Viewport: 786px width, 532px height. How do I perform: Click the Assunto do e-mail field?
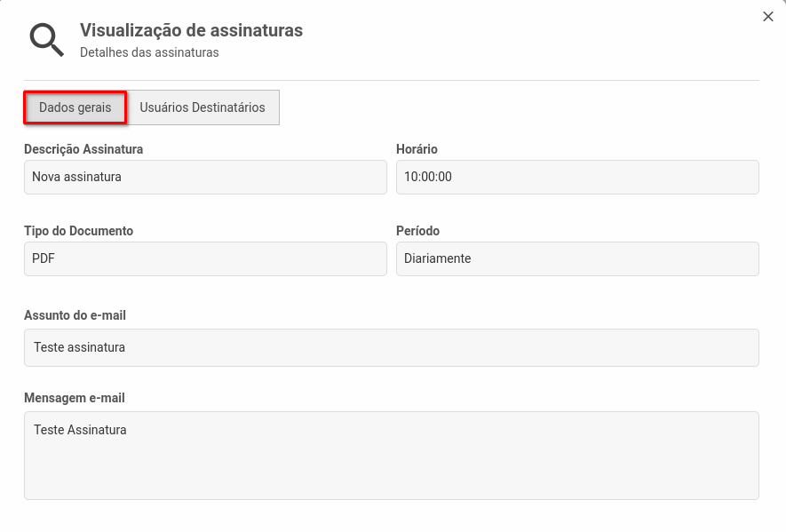point(391,347)
